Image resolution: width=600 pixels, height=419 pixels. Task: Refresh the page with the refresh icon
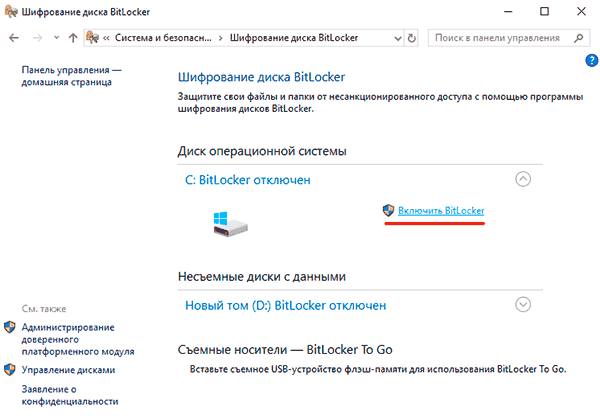(x=411, y=38)
